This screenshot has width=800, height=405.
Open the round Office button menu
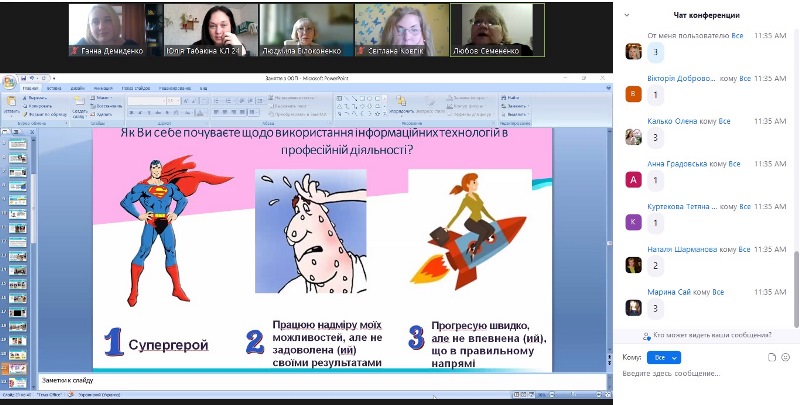(x=9, y=83)
